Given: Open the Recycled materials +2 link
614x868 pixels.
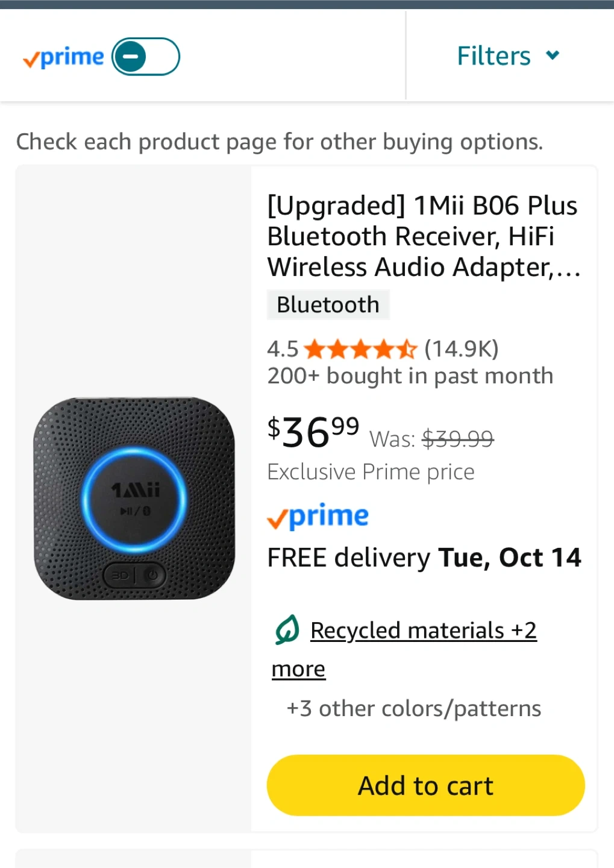Looking at the screenshot, I should pos(423,631).
